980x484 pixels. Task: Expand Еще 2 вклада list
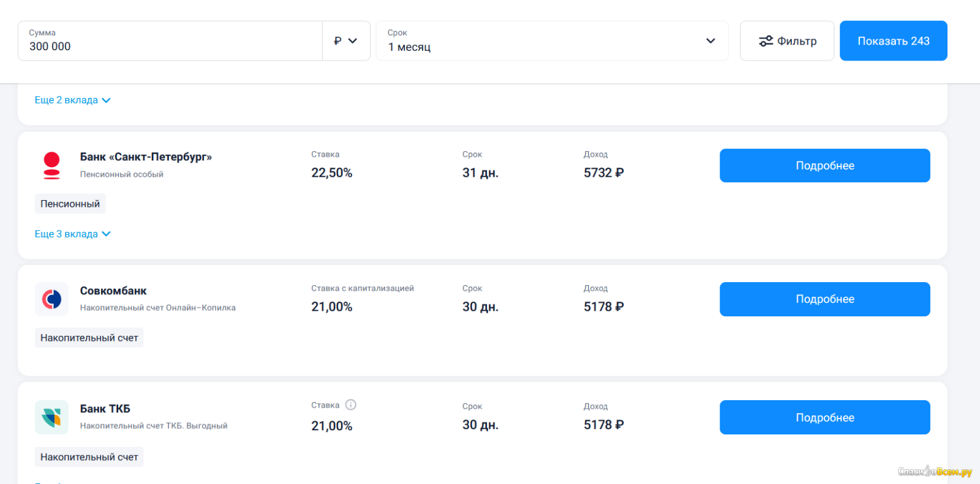(x=72, y=100)
